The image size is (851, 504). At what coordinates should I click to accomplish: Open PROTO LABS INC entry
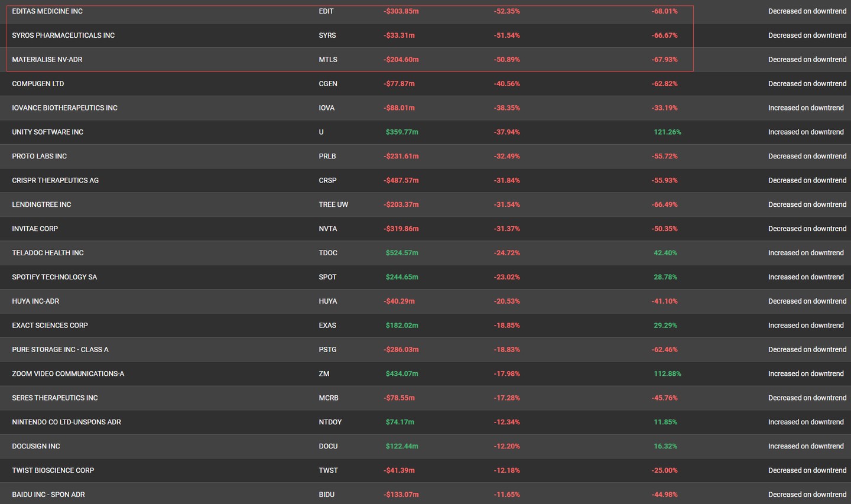coord(40,157)
